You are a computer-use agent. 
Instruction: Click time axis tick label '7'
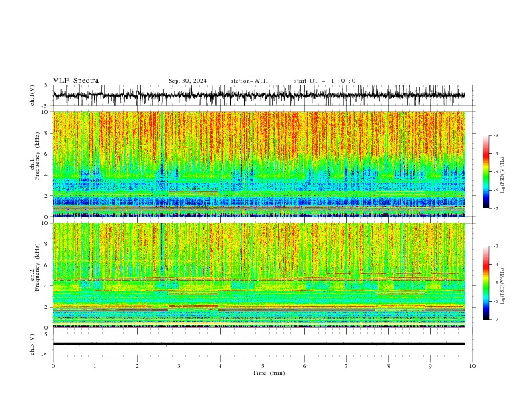347,366
